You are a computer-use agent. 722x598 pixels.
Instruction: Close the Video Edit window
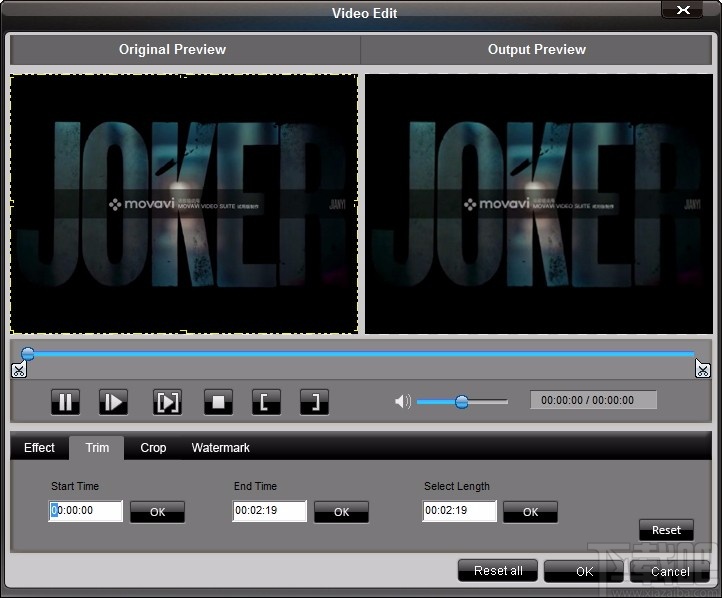(683, 10)
